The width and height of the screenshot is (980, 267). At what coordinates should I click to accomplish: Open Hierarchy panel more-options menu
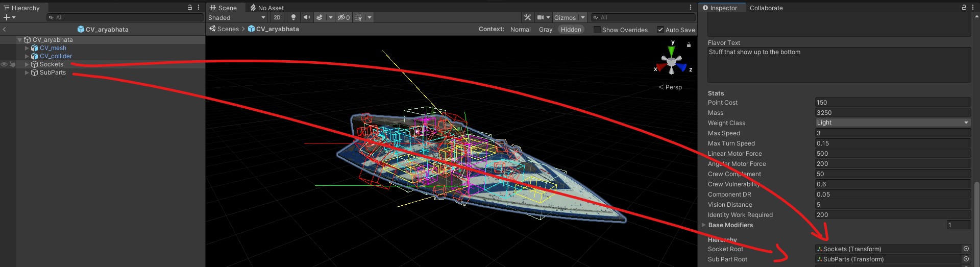point(199,8)
